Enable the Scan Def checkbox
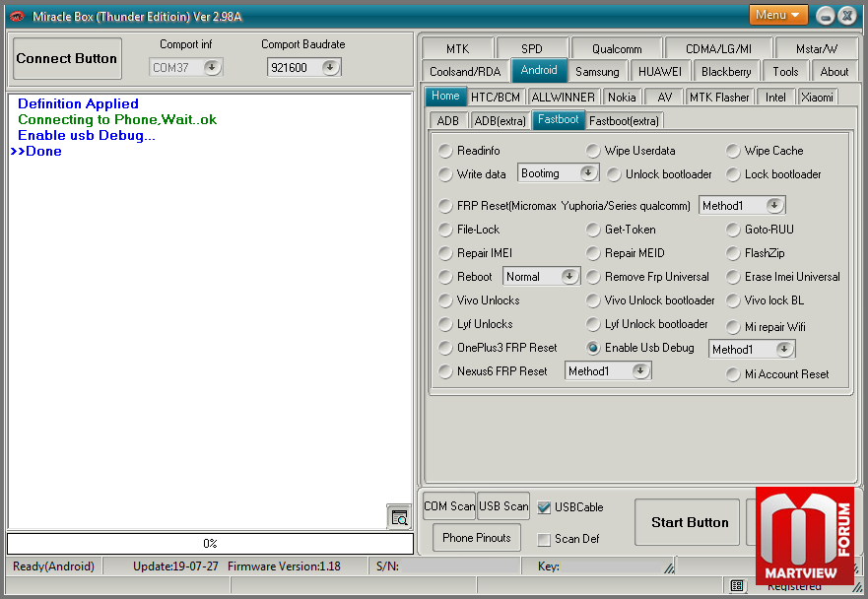Viewport: 868px width, 599px height. (x=544, y=539)
